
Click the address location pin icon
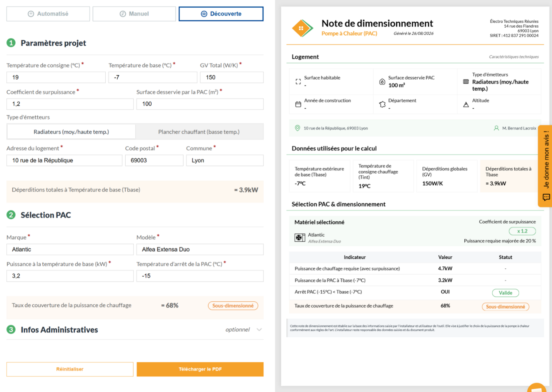point(297,128)
